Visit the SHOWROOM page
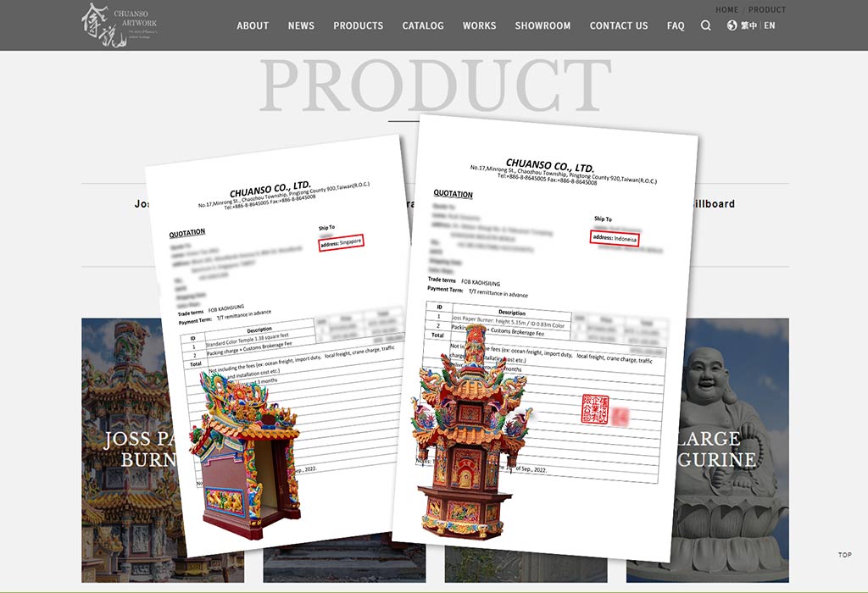The width and height of the screenshot is (868, 593). coord(542,25)
